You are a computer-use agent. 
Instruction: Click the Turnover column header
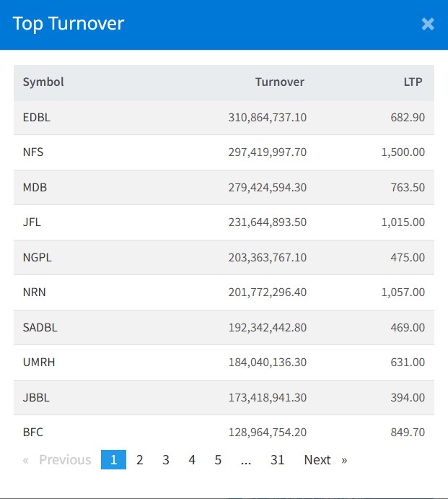coord(280,82)
